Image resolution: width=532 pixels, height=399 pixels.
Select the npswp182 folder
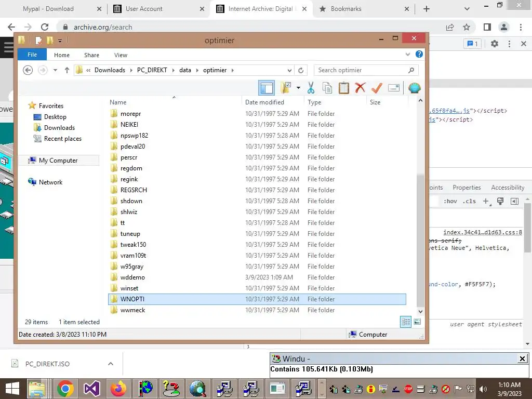(x=134, y=136)
